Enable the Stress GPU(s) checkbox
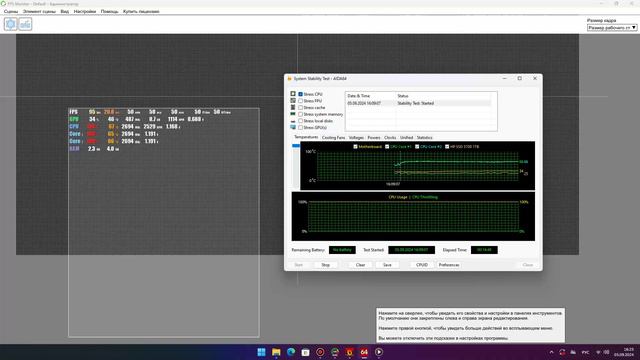 [x=300, y=127]
